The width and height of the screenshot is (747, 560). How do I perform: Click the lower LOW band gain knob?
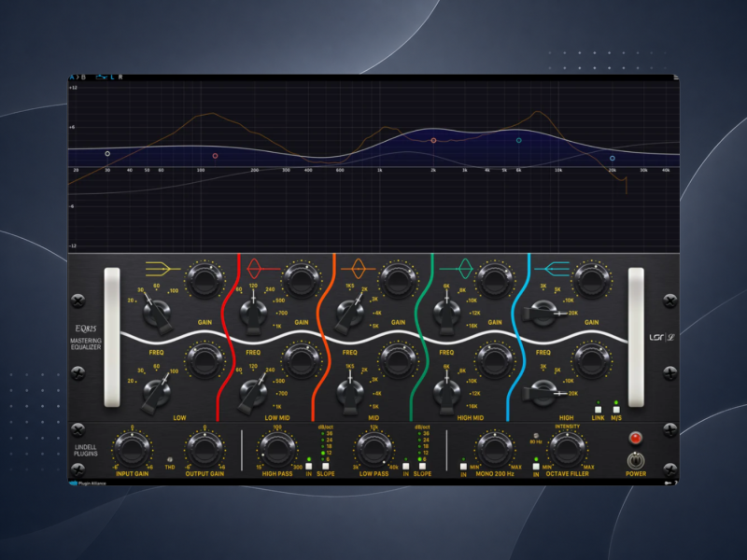(x=204, y=360)
